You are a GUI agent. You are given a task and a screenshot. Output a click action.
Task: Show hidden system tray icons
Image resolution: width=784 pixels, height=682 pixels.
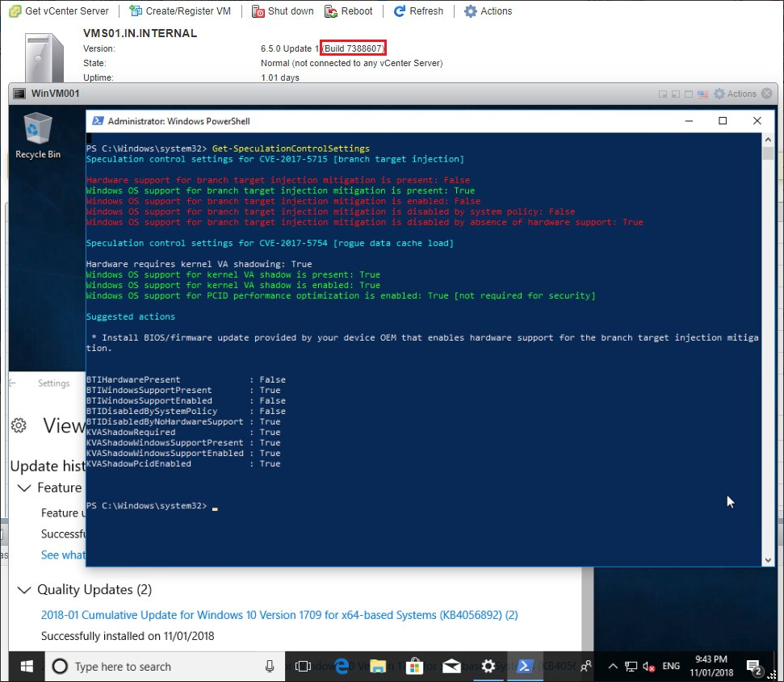coord(613,666)
